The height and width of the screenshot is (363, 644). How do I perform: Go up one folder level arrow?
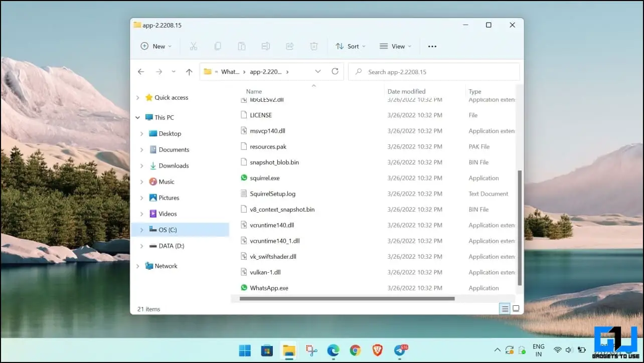click(x=189, y=72)
